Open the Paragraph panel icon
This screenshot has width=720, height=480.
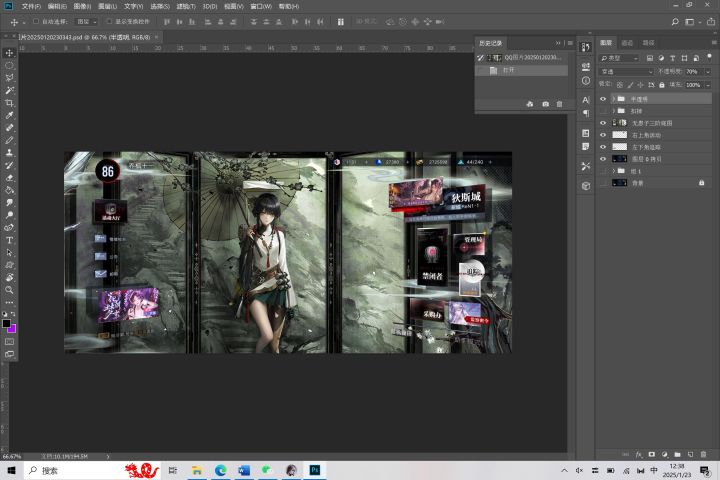point(585,113)
